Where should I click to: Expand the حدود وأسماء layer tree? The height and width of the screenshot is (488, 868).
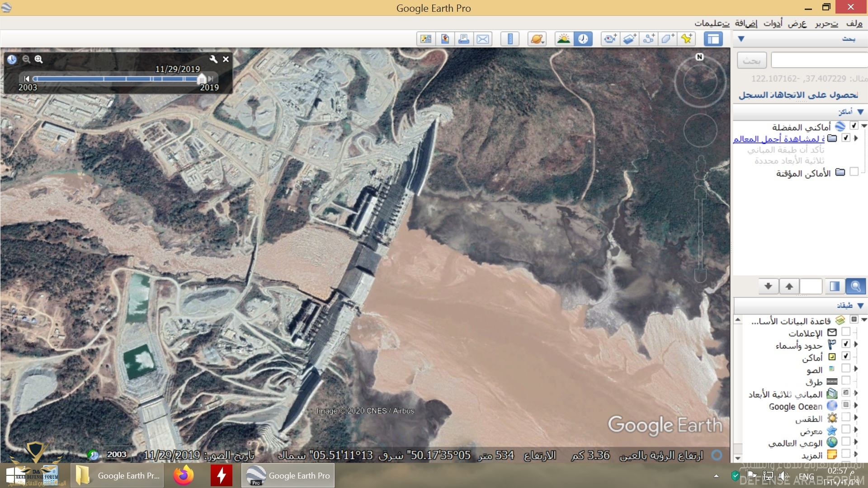pyautogui.click(x=856, y=344)
